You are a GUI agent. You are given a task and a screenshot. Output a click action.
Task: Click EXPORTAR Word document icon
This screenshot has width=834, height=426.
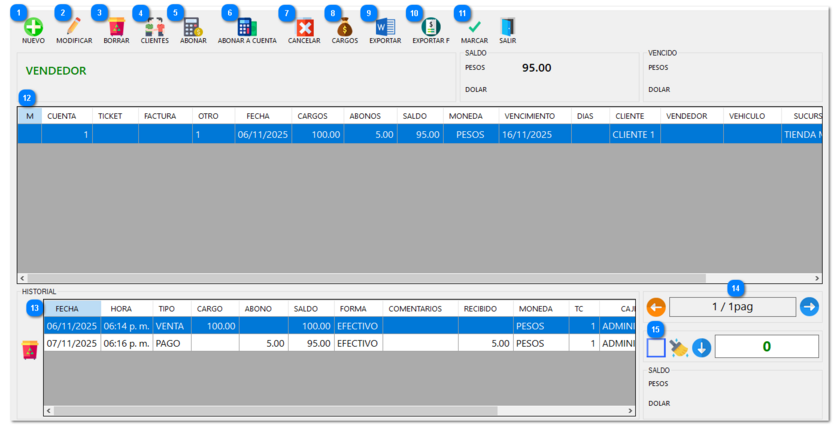click(x=385, y=27)
